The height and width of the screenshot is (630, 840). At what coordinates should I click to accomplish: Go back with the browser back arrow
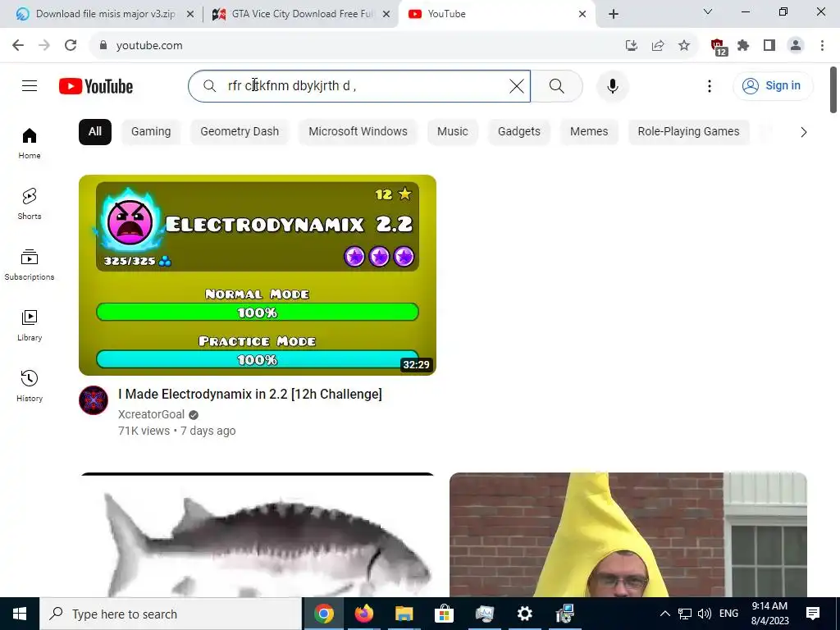(x=18, y=46)
